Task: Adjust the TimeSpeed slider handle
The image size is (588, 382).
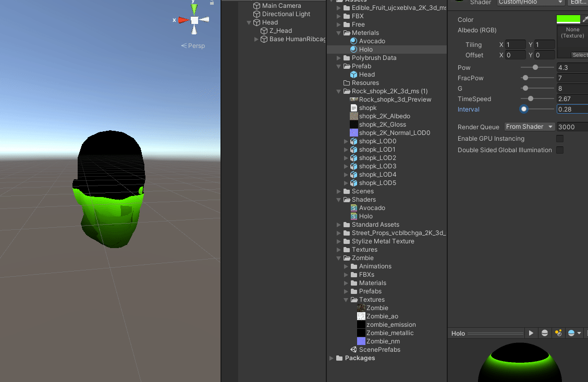Action: (531, 98)
